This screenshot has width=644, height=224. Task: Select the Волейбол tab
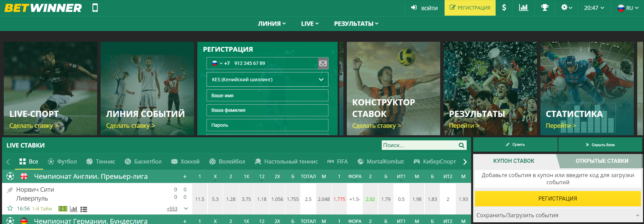[227, 161]
